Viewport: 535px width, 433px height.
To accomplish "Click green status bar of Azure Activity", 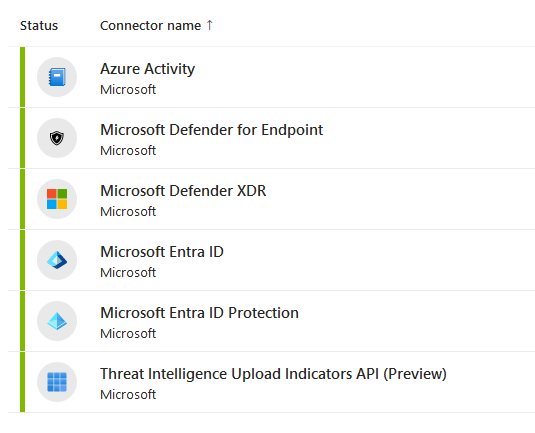I will [x=23, y=77].
